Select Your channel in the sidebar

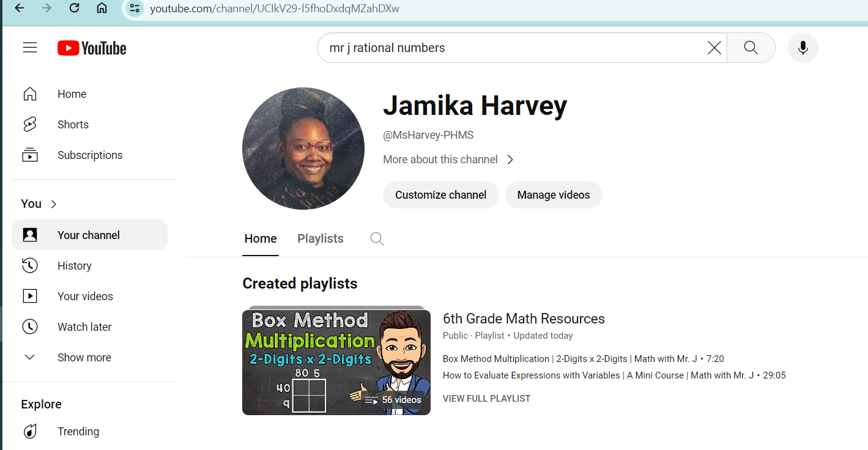coord(89,235)
